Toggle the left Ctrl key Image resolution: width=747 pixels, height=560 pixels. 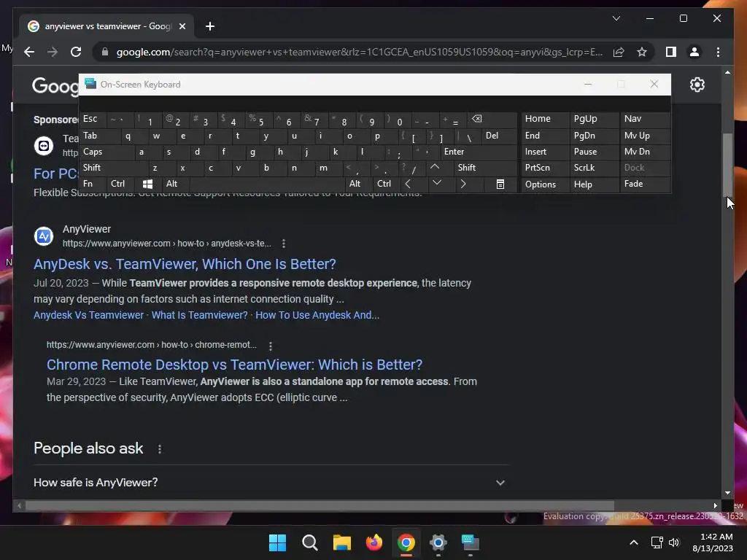(120, 184)
